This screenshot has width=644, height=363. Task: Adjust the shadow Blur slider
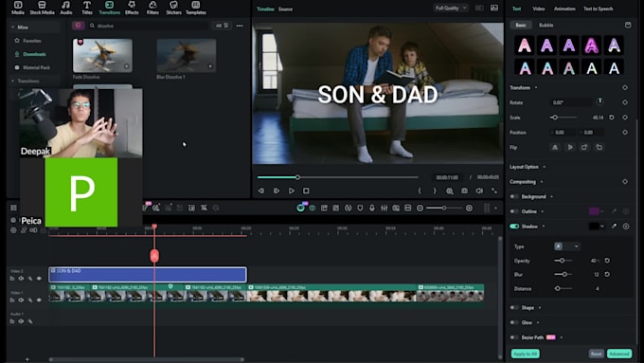point(563,274)
